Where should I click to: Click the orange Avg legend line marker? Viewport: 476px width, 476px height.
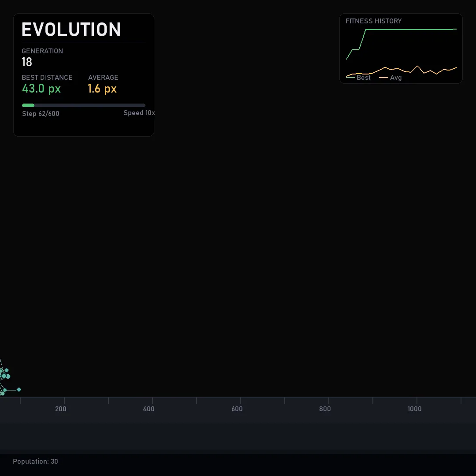coord(383,78)
